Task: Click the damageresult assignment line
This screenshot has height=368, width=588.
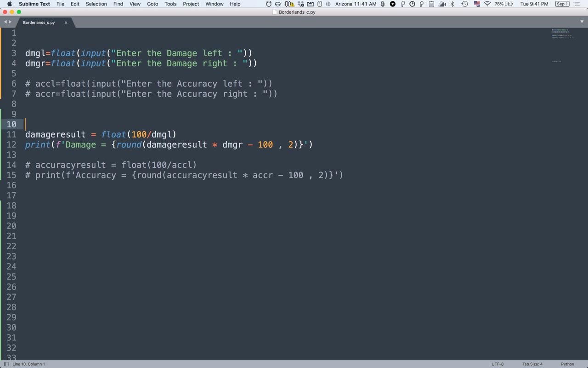Action: coord(101,134)
